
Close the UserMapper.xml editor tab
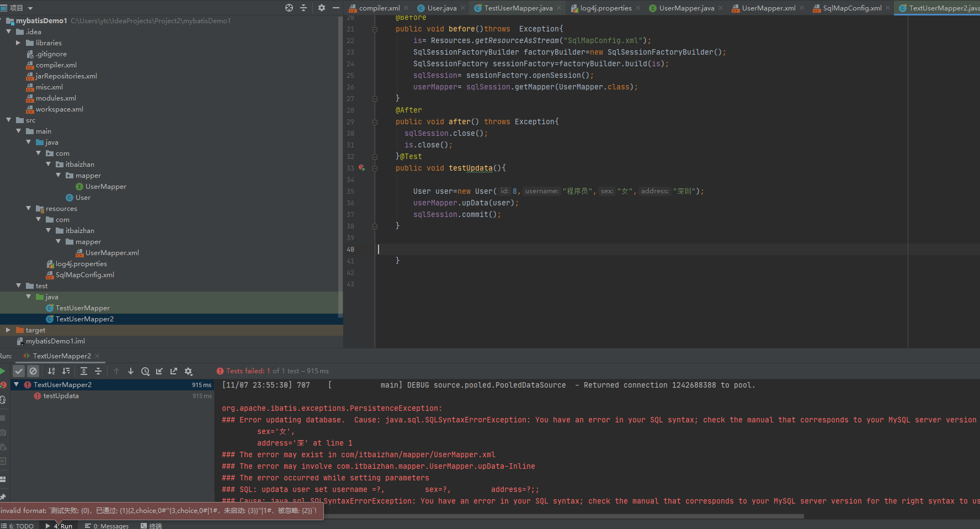coord(802,8)
